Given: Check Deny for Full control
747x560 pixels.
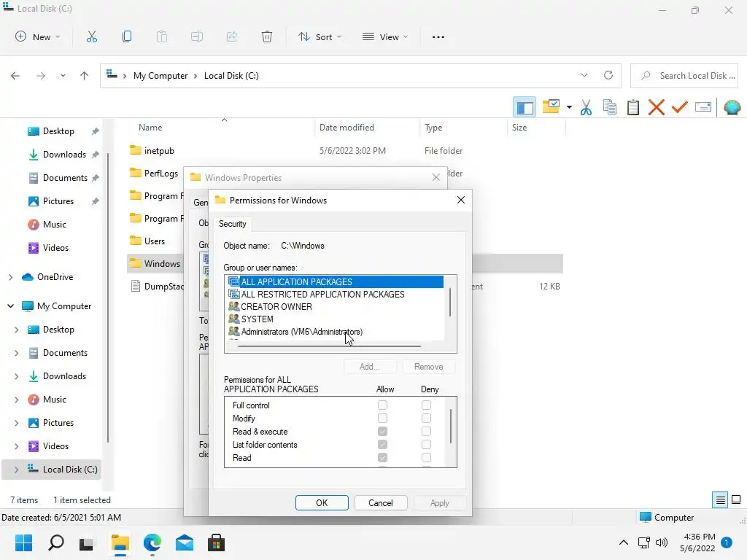Looking at the screenshot, I should [x=426, y=405].
